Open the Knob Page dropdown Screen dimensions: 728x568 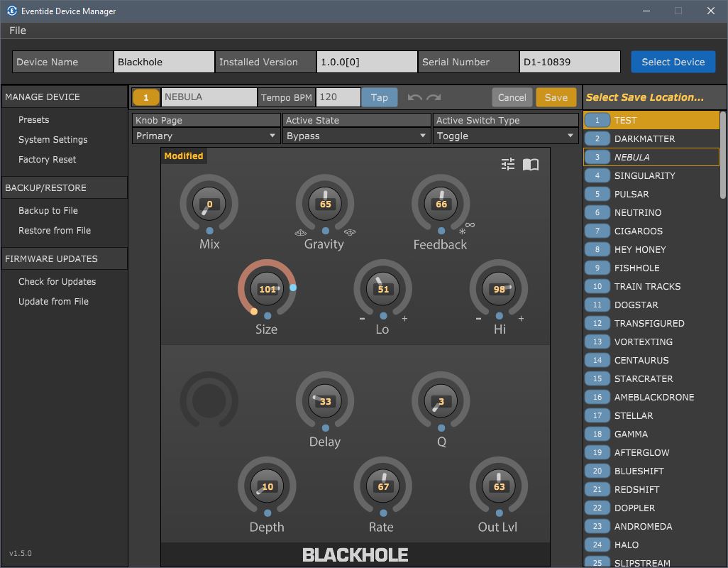tap(206, 136)
